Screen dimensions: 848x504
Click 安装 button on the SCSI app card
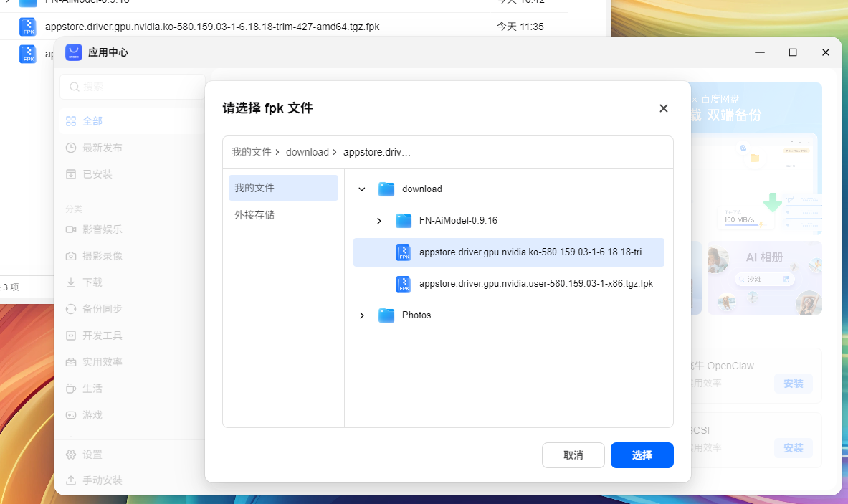[794, 448]
